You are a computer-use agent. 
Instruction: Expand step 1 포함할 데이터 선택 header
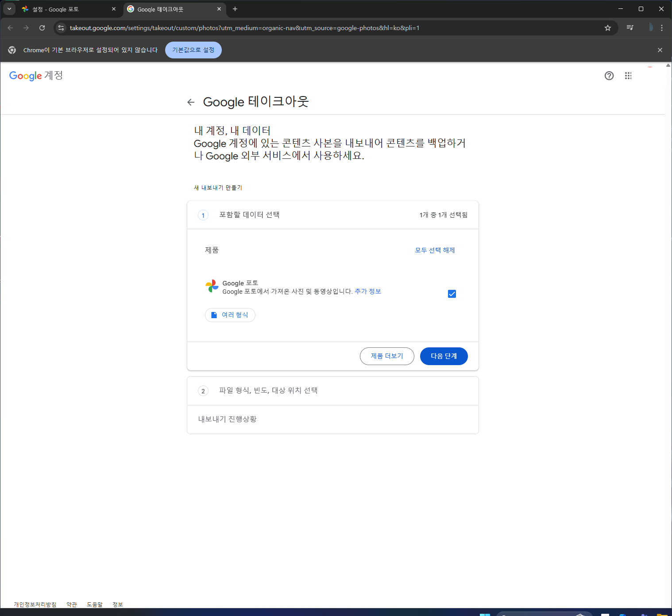coord(333,215)
